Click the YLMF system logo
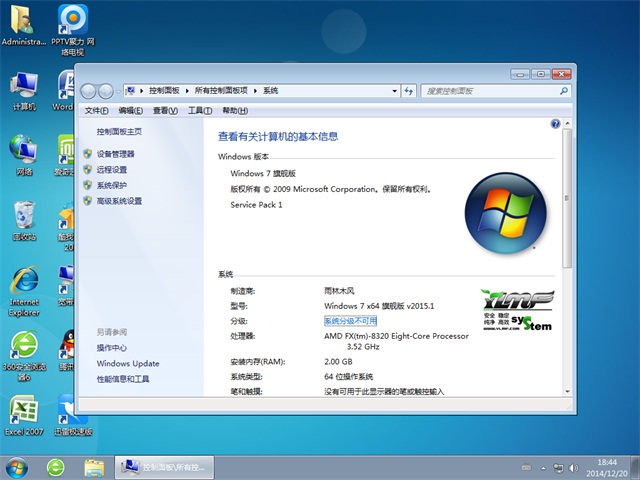This screenshot has width=640, height=480. pyautogui.click(x=518, y=310)
